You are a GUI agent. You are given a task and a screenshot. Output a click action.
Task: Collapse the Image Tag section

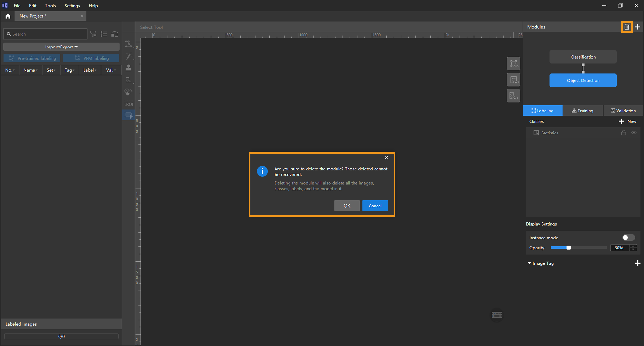529,263
